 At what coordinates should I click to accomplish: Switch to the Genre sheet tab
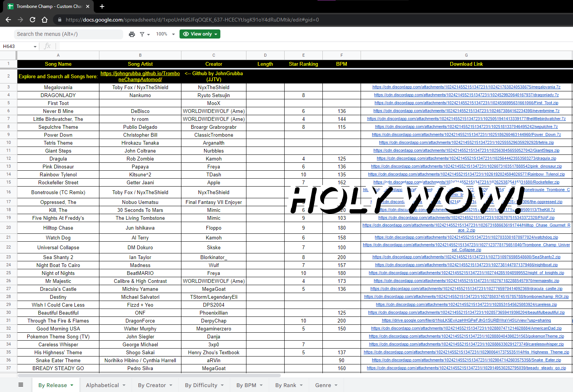point(323,385)
